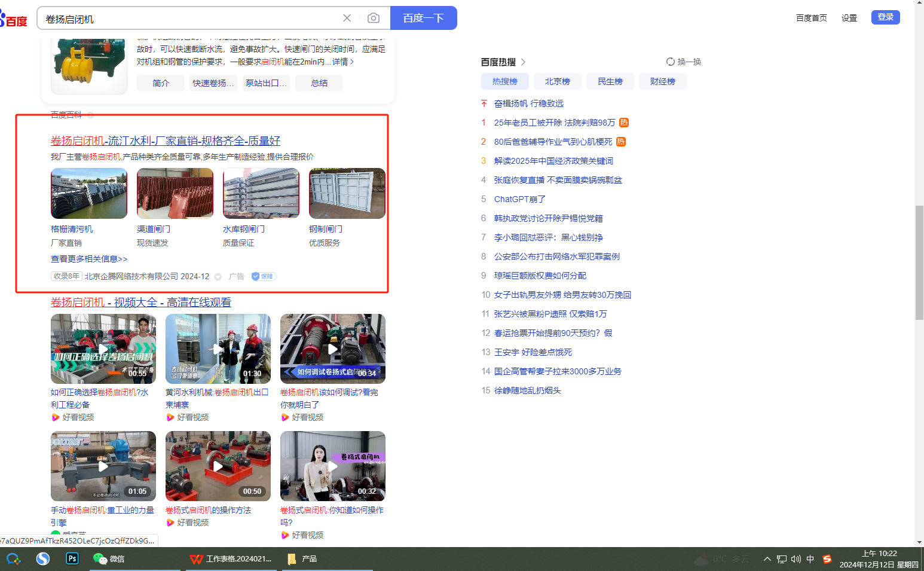924x571 pixels.
Task: Switch to WPS 工作表格 window in taskbar
Action: tap(231, 559)
